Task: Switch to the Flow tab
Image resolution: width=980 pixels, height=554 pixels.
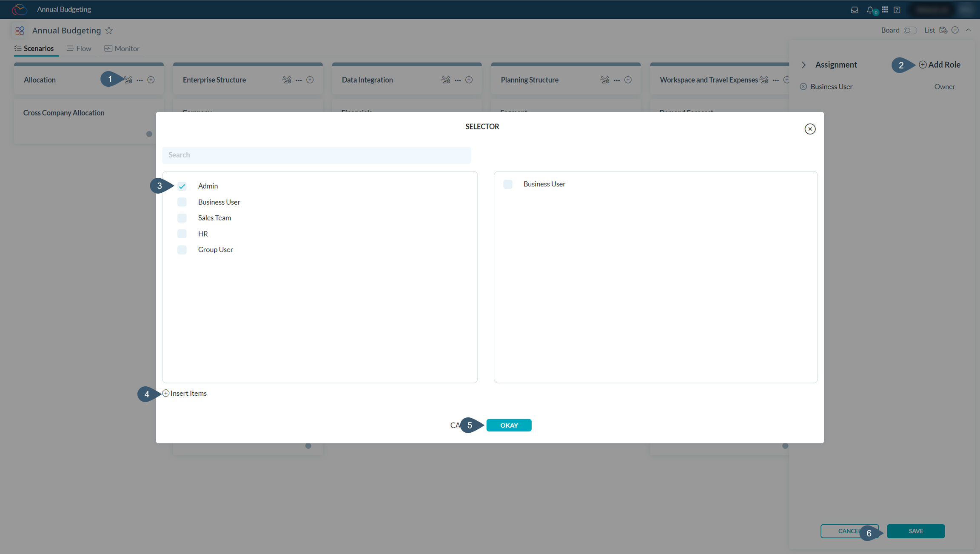Action: [x=79, y=49]
